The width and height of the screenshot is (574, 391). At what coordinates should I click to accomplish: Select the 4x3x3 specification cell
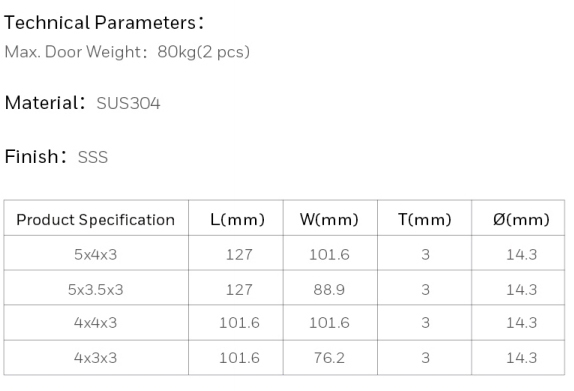[96, 358]
